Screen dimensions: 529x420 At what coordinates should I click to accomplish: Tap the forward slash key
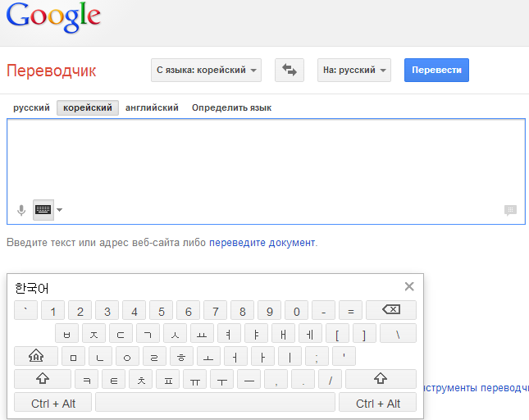[331, 379]
